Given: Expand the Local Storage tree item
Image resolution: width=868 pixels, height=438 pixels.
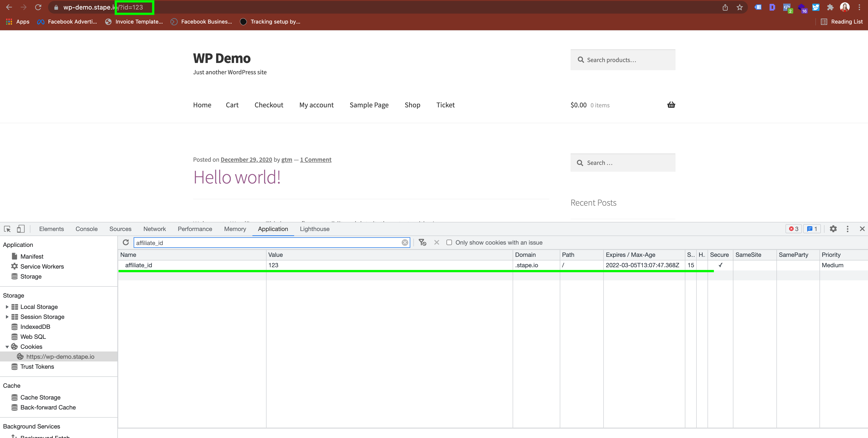Looking at the screenshot, I should 6,307.
